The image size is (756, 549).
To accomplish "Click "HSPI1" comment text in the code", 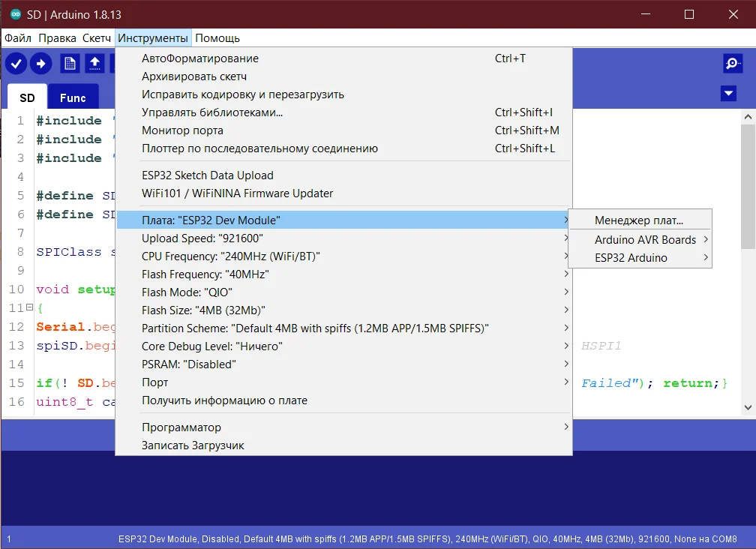I will click(601, 346).
